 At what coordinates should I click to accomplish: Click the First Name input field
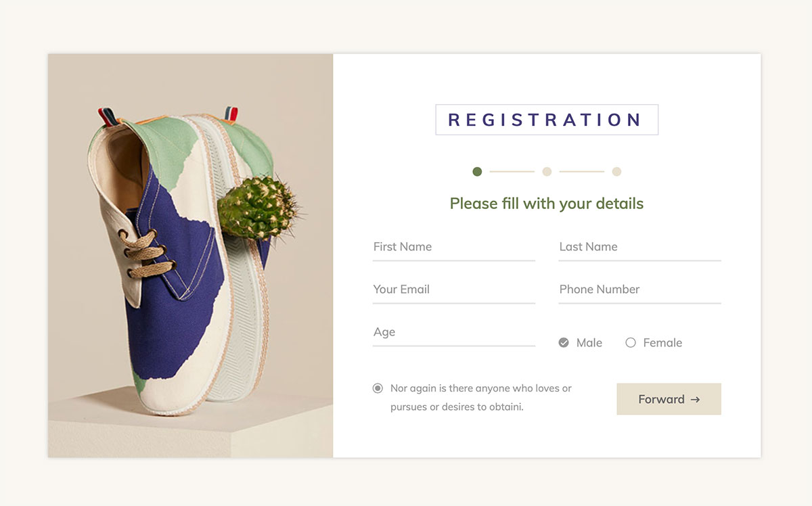(453, 248)
